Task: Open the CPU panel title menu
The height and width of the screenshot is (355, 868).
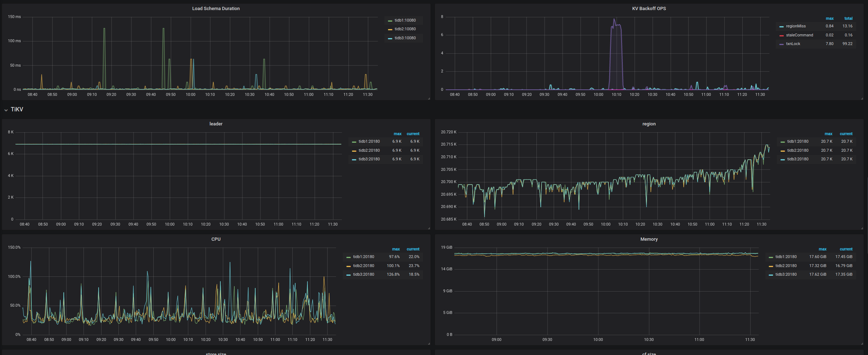Action: pos(216,239)
